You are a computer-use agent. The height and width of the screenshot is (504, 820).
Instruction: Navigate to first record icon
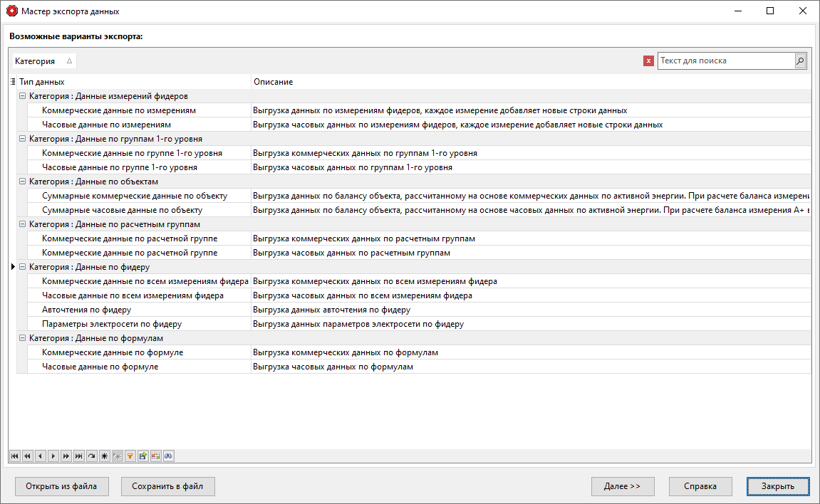click(x=15, y=456)
